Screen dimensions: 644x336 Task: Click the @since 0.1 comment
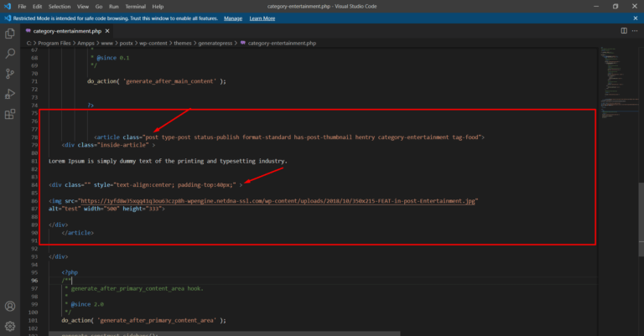[113, 58]
